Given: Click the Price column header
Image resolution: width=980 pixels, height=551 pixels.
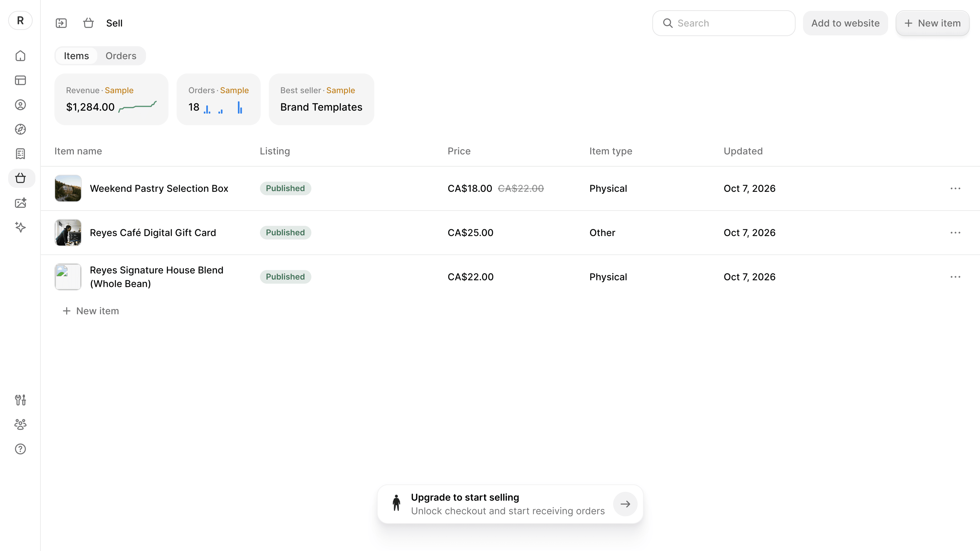Looking at the screenshot, I should [x=459, y=151].
